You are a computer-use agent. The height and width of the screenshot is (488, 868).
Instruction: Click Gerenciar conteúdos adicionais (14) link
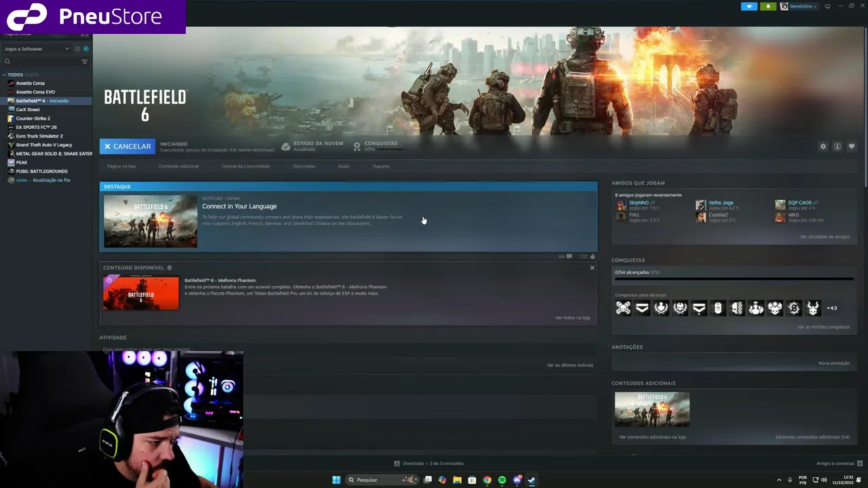point(812,437)
